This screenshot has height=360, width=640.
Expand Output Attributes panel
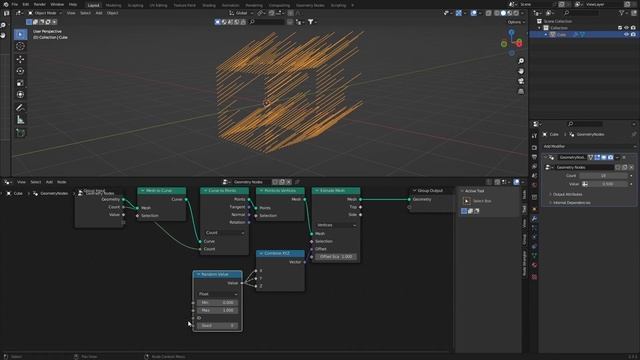coord(567,194)
